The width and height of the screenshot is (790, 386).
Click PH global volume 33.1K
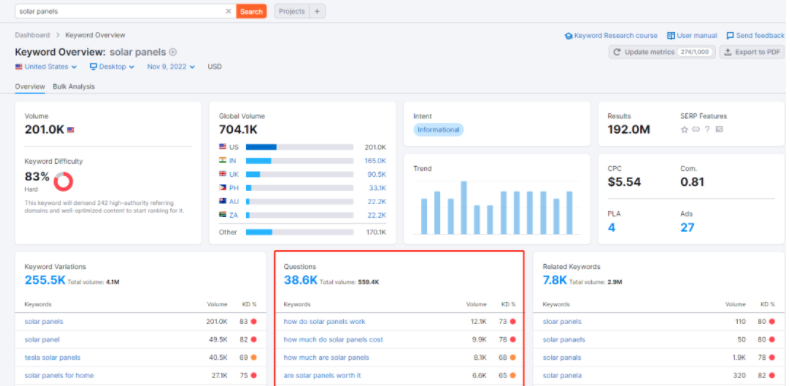pos(377,187)
